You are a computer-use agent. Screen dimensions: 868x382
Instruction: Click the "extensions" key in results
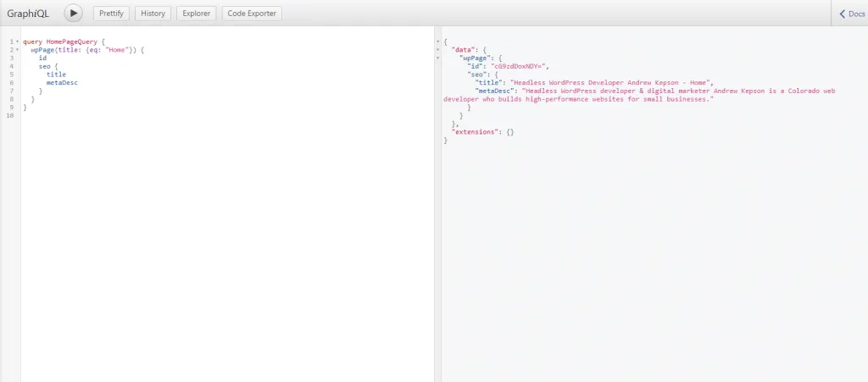coord(476,133)
